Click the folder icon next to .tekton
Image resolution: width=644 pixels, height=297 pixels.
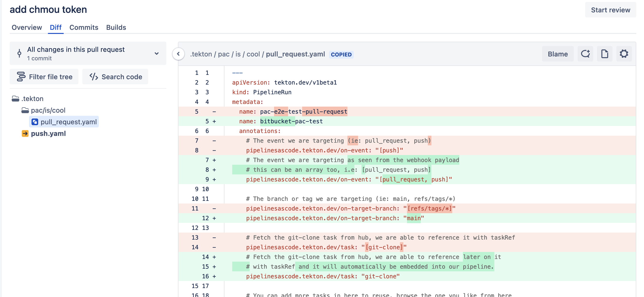[15, 99]
